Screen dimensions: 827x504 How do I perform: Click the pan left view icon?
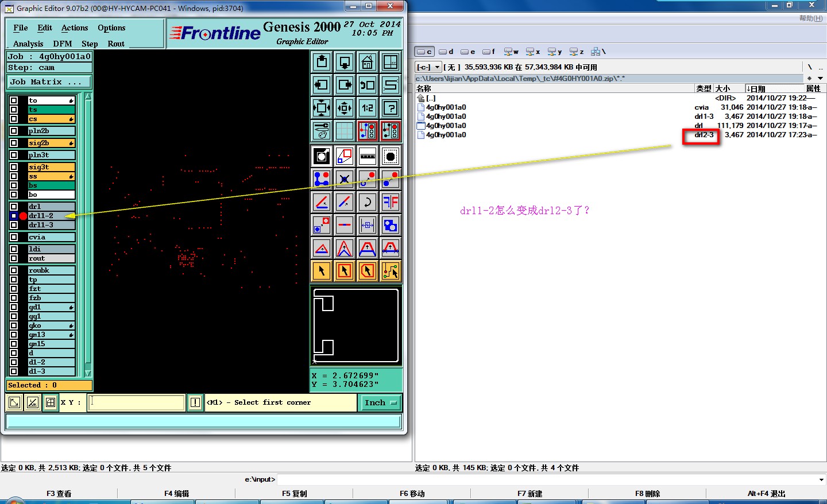(x=322, y=85)
